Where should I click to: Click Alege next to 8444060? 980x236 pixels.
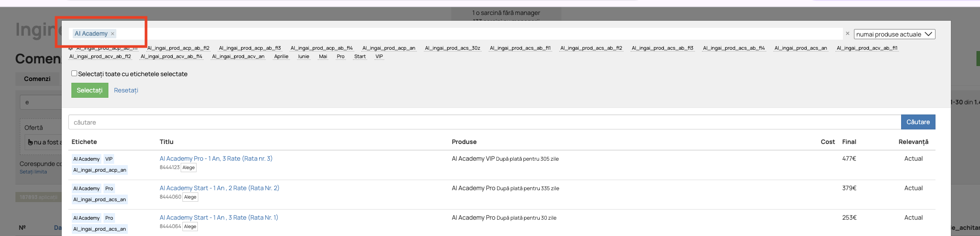[x=190, y=197]
